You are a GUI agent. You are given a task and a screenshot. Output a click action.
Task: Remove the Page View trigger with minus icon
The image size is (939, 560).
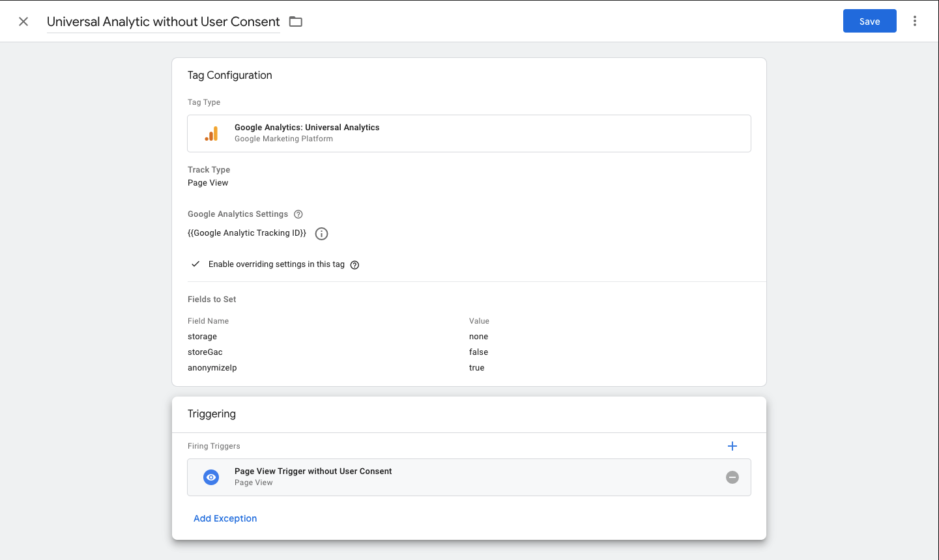732,477
